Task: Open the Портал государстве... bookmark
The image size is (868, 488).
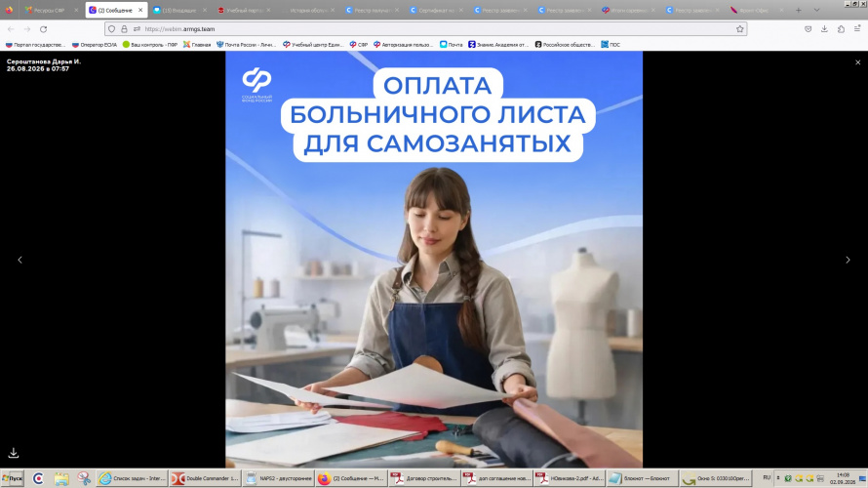Action: click(35, 44)
